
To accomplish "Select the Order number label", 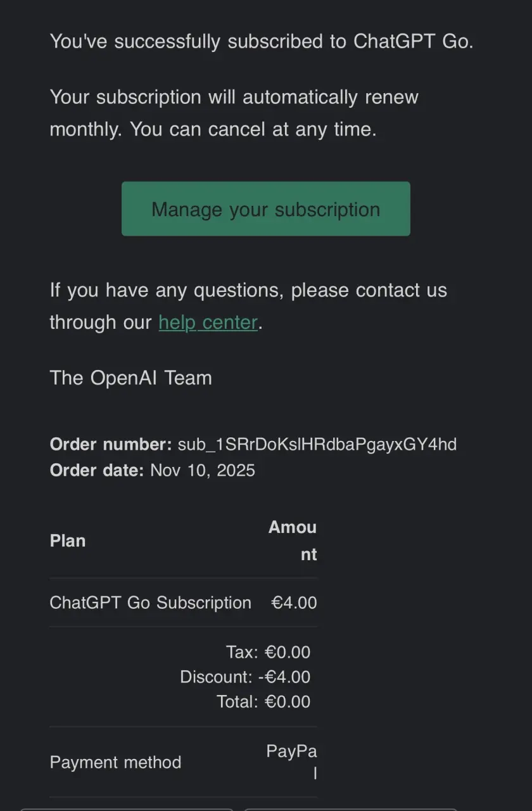I will coord(111,444).
